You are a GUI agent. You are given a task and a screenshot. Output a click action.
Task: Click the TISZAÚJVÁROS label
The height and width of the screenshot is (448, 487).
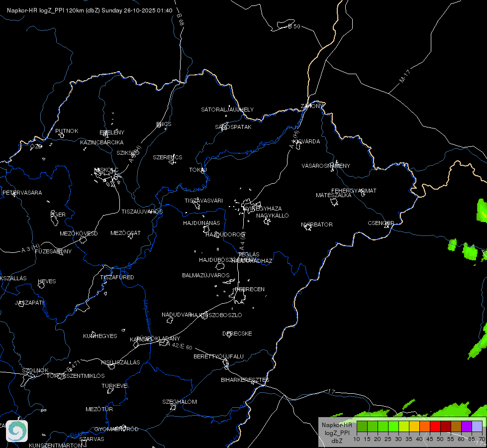pos(142,212)
